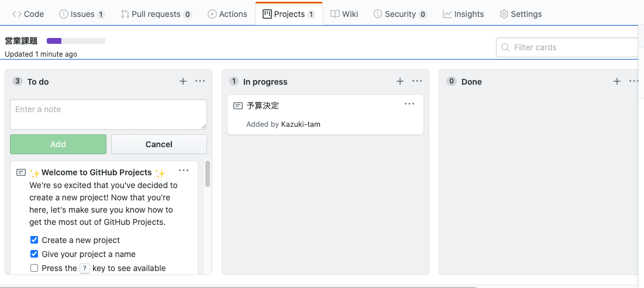Open the 予算決定 card options menu
Viewport: 644px width, 288px height.
click(409, 104)
